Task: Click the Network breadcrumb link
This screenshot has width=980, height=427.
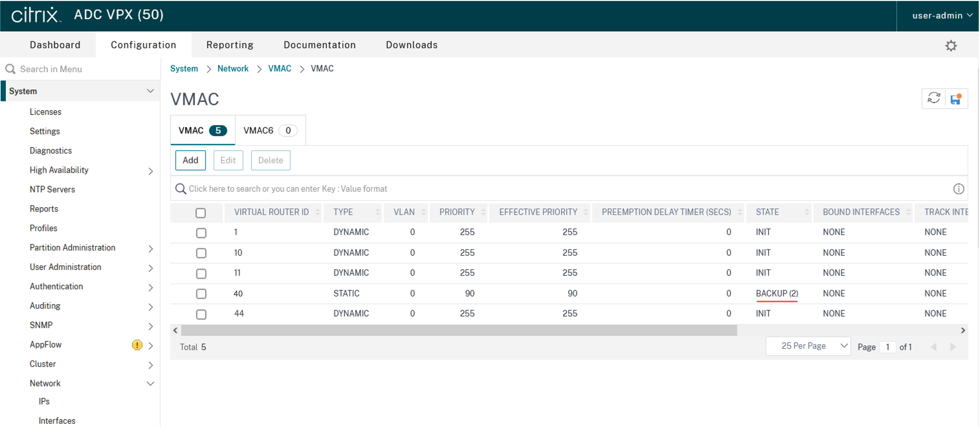Action: [x=233, y=68]
